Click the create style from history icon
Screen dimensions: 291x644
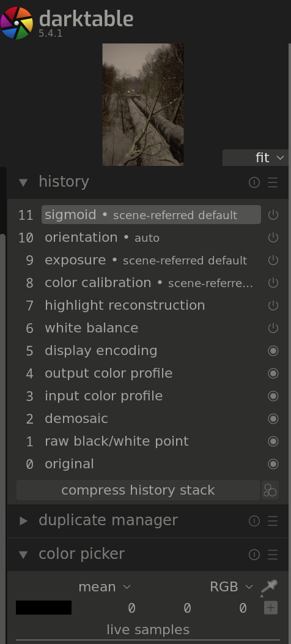(270, 490)
